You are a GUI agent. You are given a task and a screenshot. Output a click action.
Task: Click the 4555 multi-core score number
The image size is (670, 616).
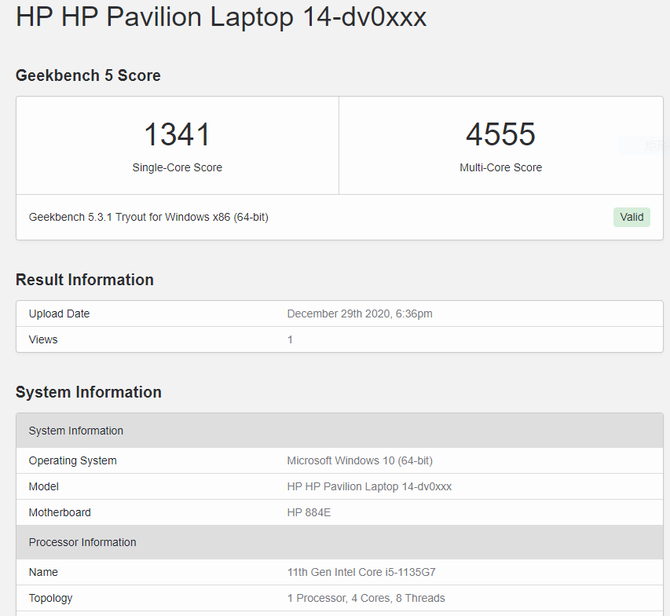pos(500,134)
